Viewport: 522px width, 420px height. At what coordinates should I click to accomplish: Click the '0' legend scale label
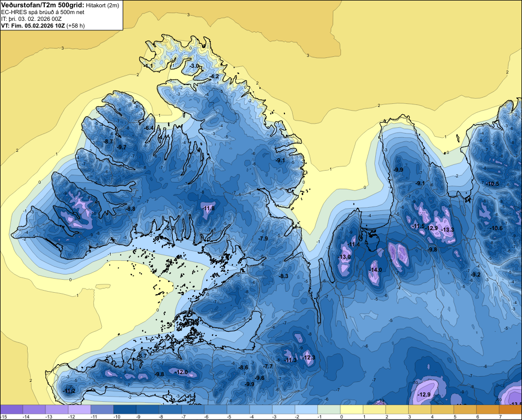click(341, 417)
